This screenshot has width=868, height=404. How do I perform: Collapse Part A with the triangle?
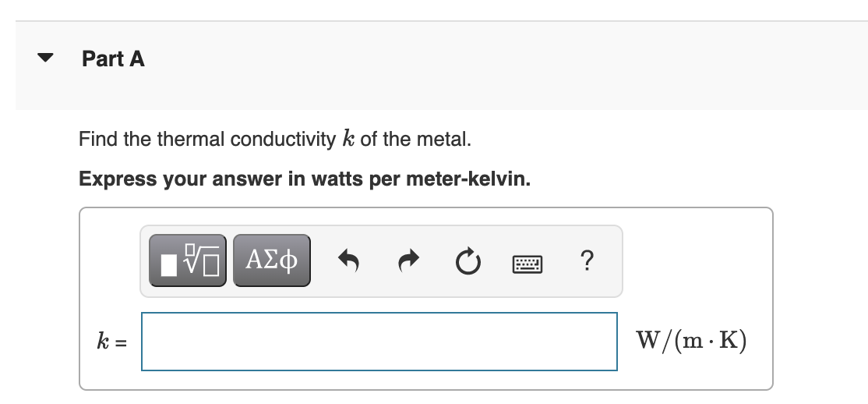[x=45, y=58]
